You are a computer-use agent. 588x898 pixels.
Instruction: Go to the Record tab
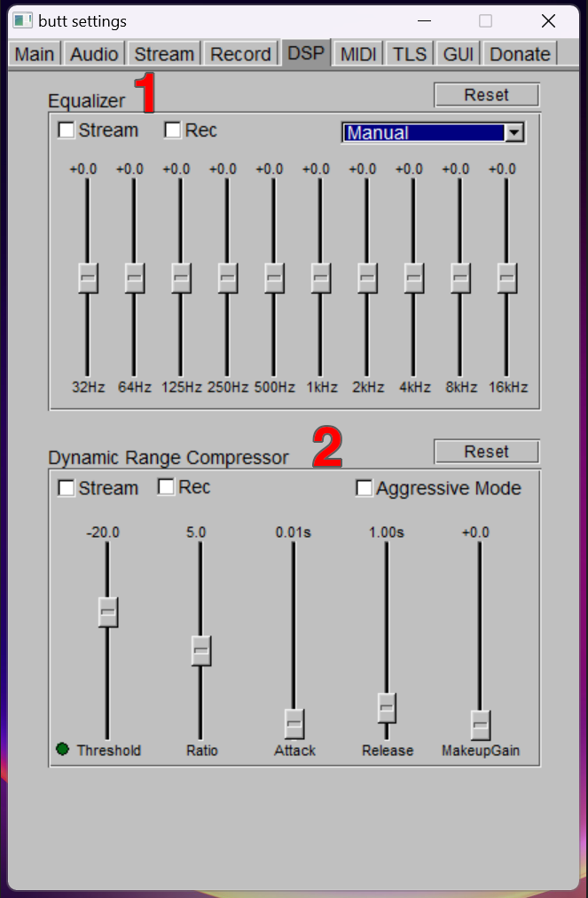coord(240,54)
